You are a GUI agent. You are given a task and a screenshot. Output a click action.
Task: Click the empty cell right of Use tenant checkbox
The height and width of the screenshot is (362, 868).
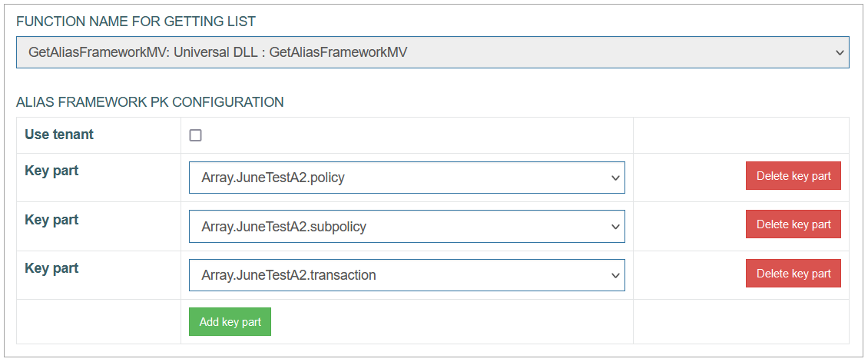pos(740,135)
